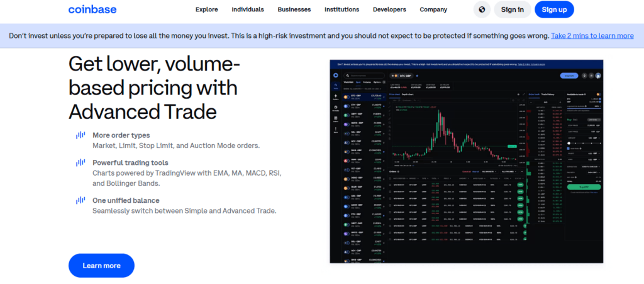Image resolution: width=644 pixels, height=284 pixels.
Task: Click the bars icon beside More order types
Action: [80, 135]
